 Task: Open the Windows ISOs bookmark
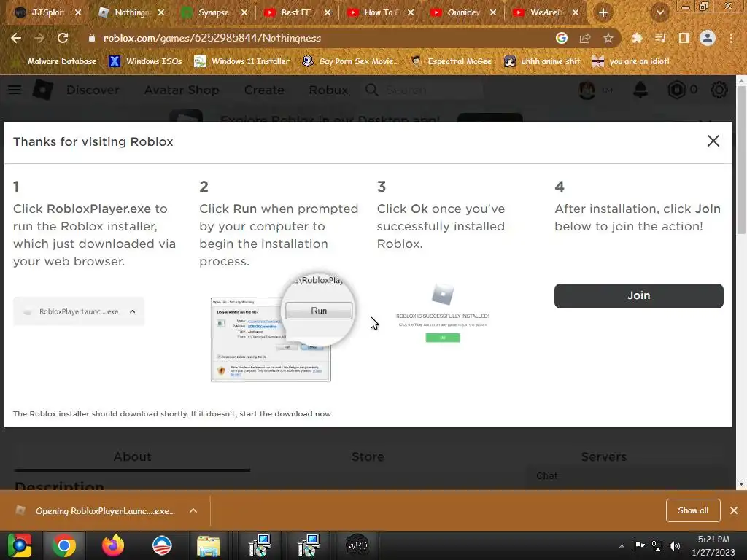146,61
